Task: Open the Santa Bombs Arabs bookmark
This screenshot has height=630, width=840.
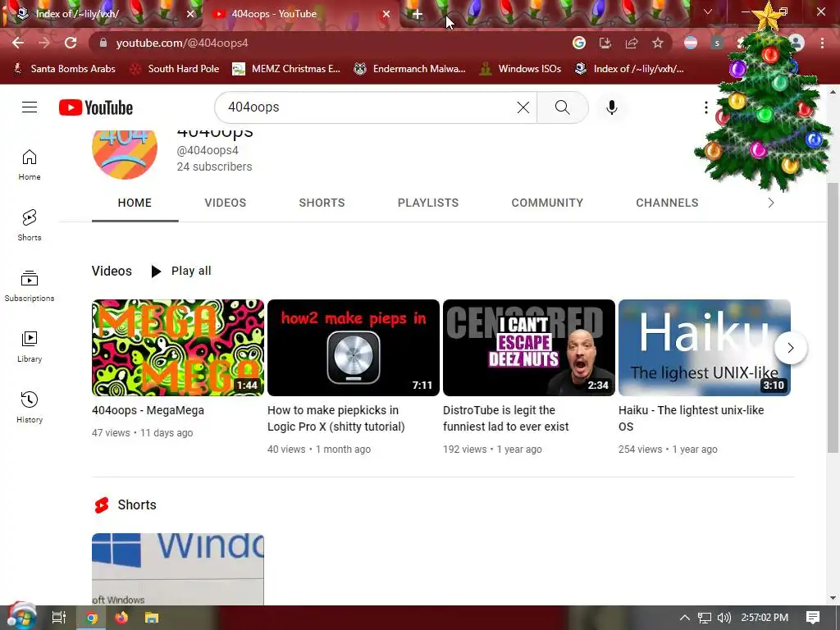Action: click(64, 69)
